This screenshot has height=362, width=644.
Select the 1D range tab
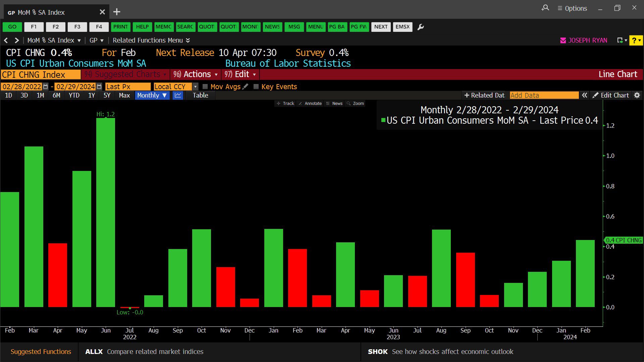coord(8,96)
